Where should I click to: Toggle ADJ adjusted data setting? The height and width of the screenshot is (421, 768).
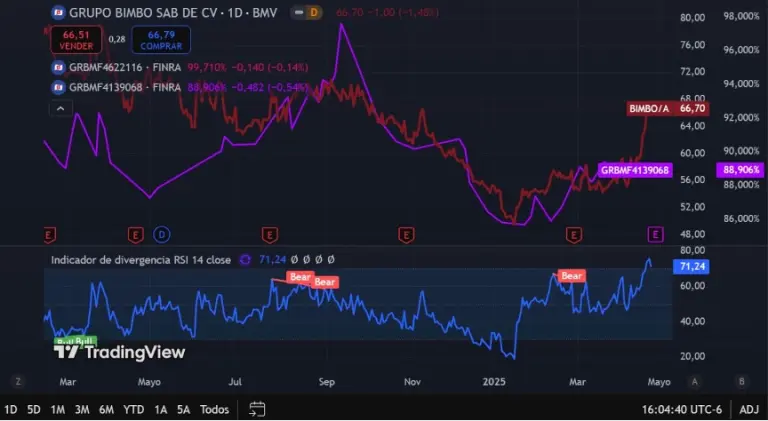pos(748,409)
